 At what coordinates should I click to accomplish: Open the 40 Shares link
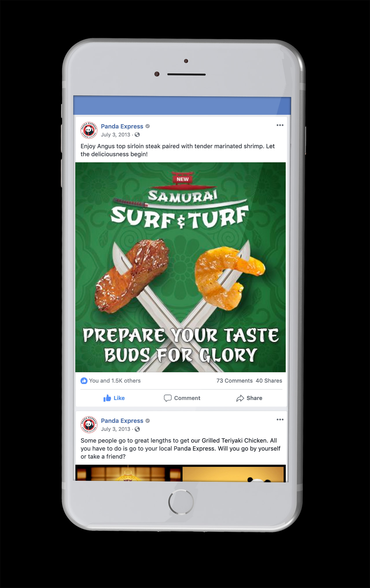click(269, 381)
